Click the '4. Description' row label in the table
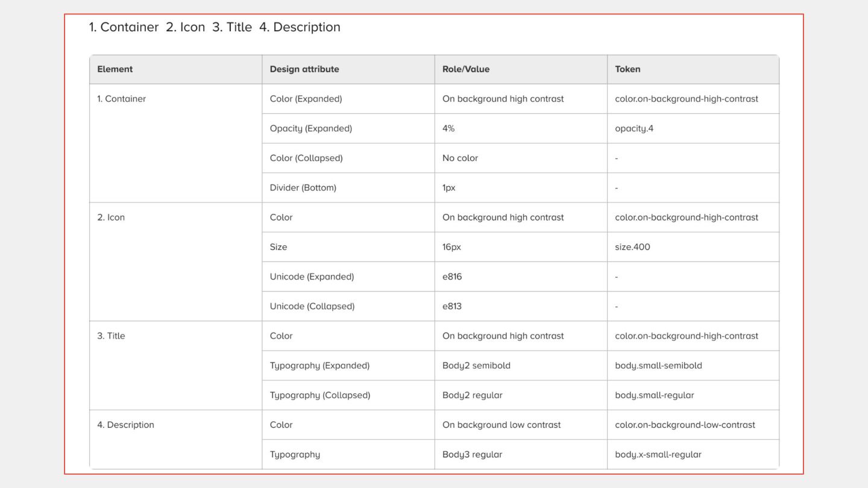868x488 pixels. click(125, 425)
